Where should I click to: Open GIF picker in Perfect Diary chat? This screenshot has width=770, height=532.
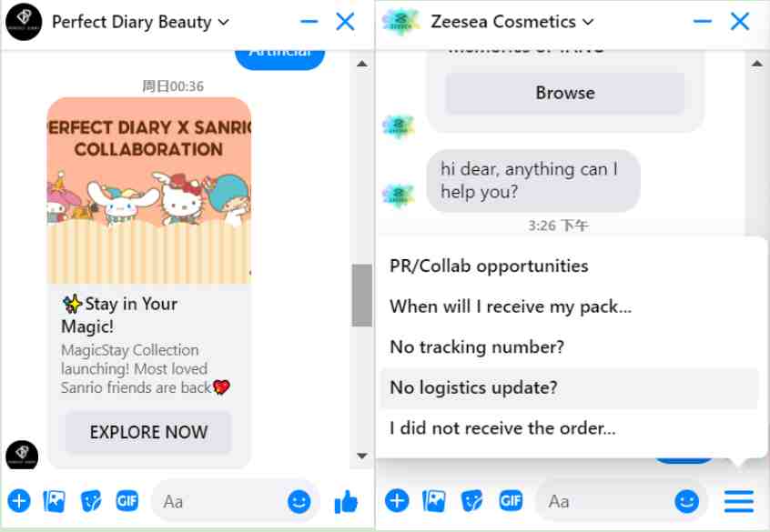point(127,501)
